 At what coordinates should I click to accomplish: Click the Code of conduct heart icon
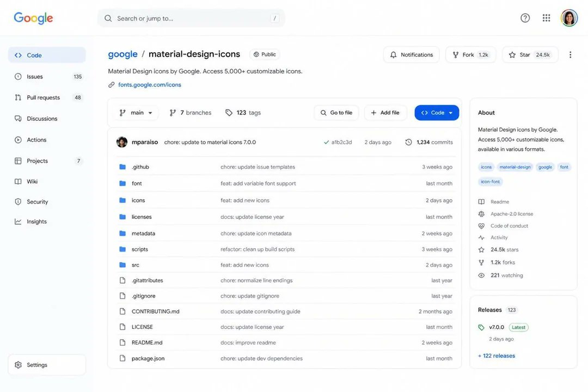(x=481, y=226)
